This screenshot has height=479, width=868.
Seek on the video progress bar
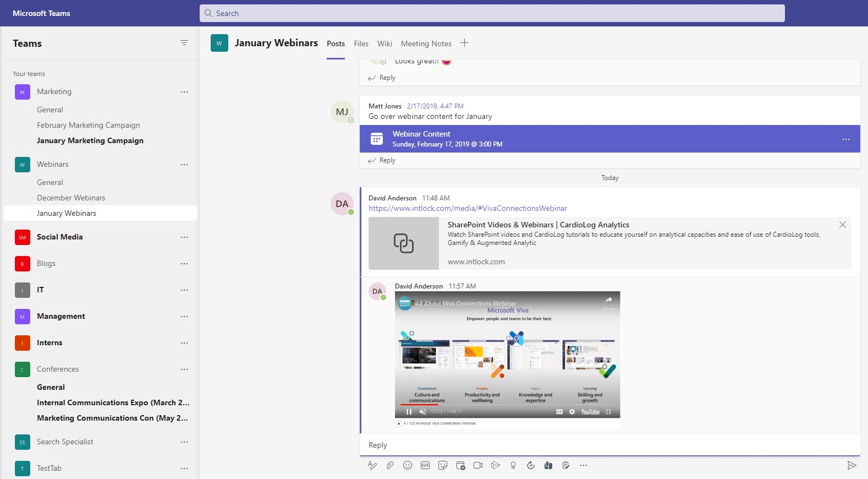[x=507, y=405]
